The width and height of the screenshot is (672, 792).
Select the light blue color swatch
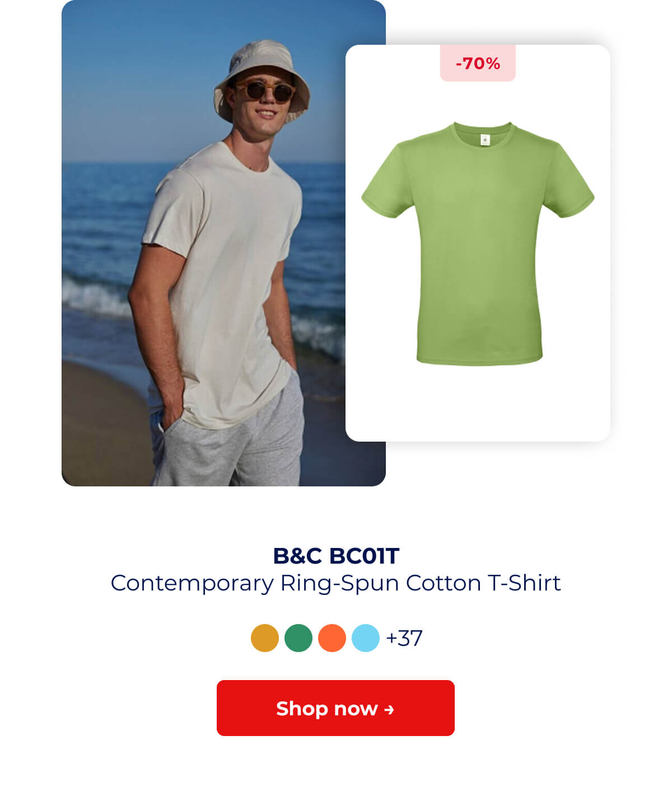coord(366,638)
